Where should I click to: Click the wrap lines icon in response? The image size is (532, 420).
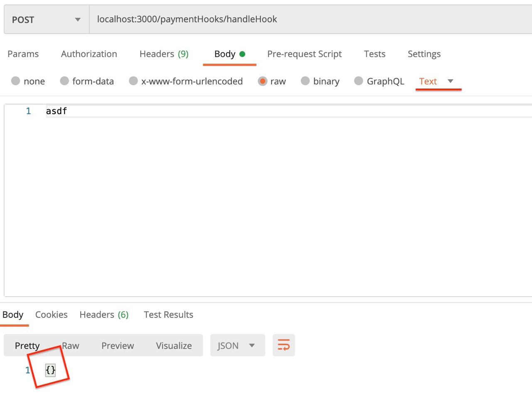click(283, 345)
